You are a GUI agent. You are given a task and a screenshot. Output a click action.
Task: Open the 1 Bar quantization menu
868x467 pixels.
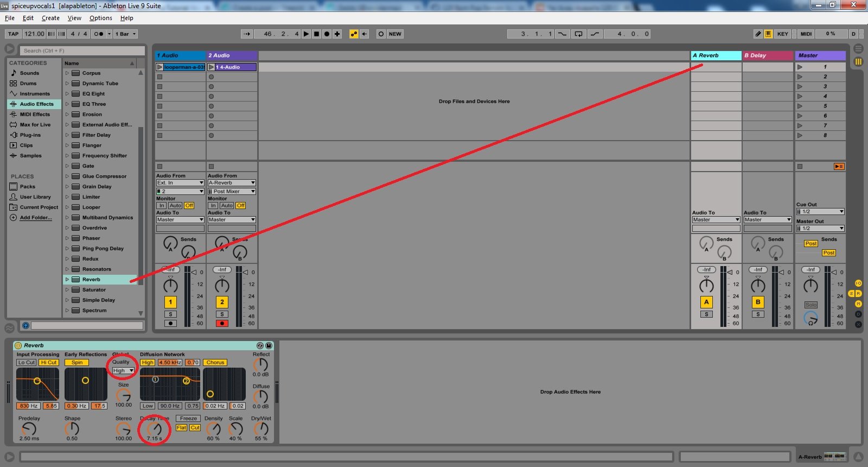[x=125, y=34]
